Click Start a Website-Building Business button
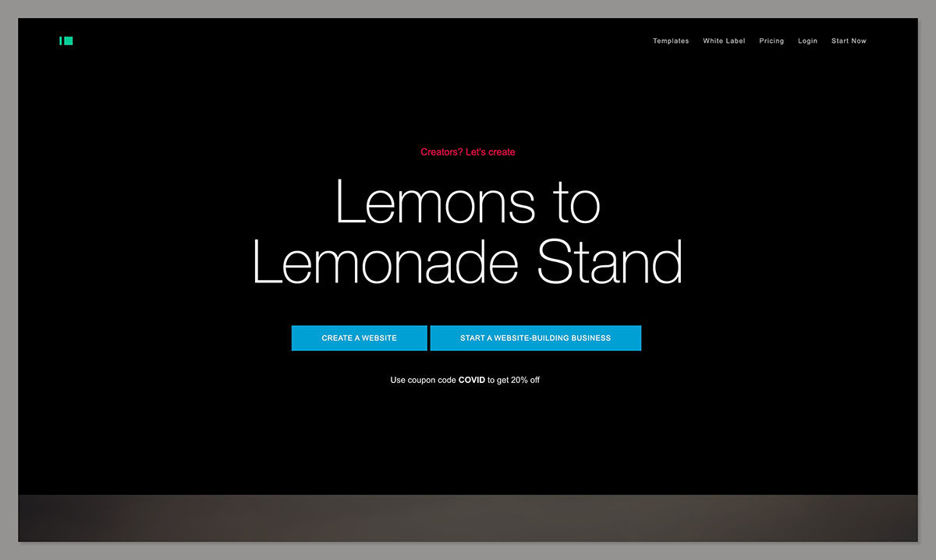936x560 pixels. coord(535,338)
